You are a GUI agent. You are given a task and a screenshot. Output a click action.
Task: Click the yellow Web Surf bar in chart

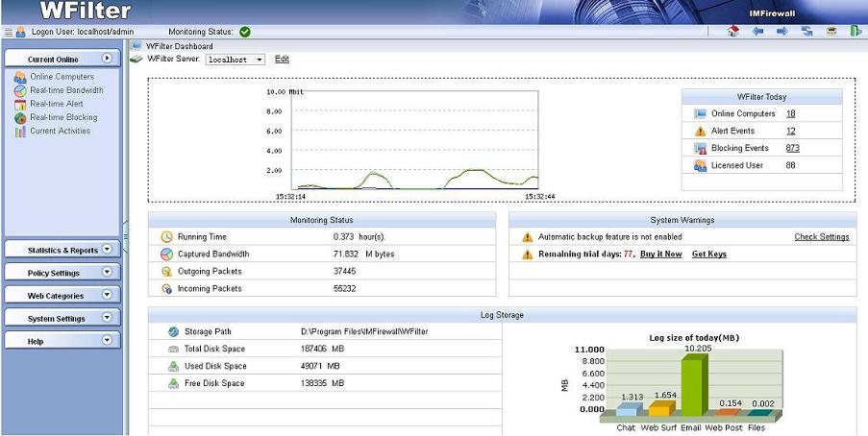tap(661, 408)
